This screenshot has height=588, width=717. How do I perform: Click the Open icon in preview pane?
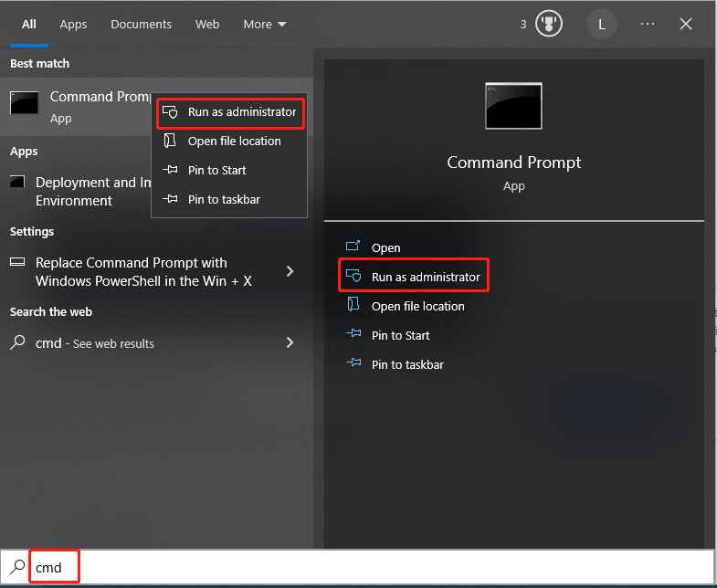(353, 246)
